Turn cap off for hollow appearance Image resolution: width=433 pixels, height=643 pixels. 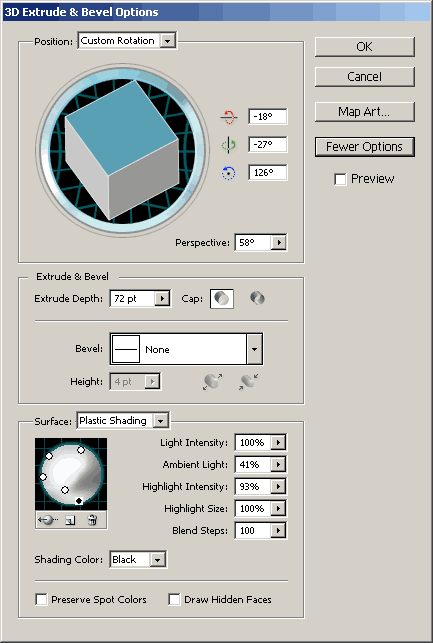click(257, 298)
